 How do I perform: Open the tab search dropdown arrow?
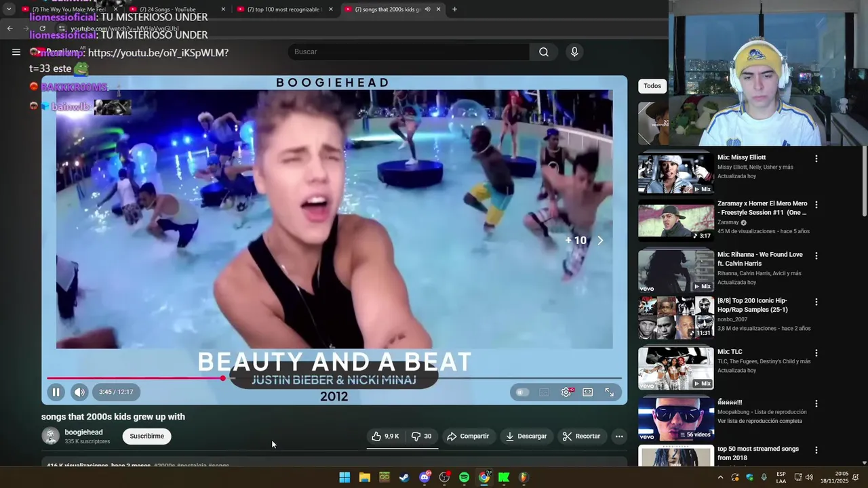pos(9,9)
